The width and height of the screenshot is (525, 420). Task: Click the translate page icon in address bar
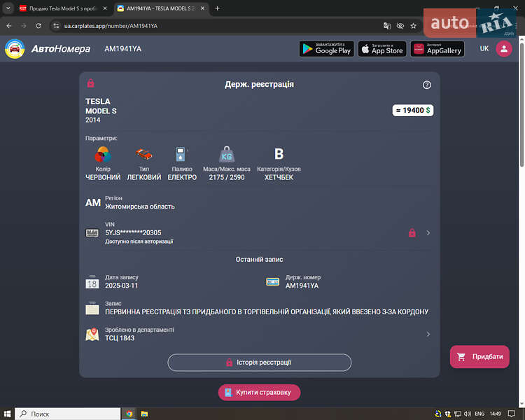(386, 26)
